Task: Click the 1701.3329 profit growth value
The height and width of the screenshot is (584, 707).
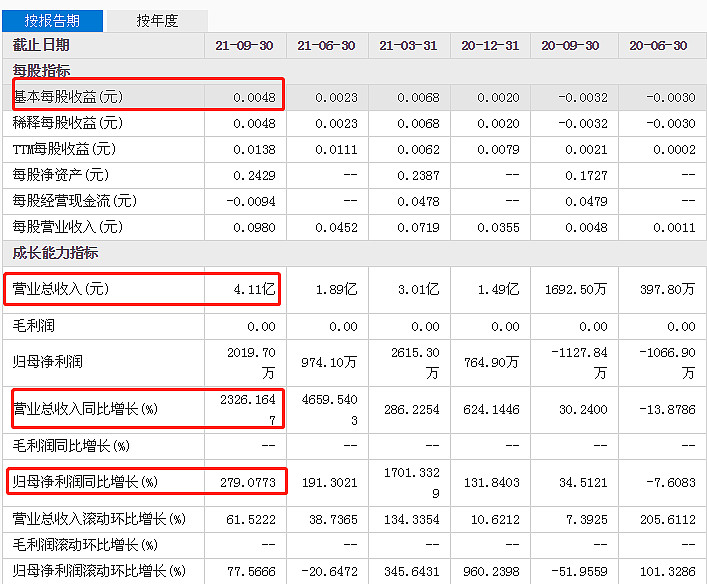Action: pyautogui.click(x=412, y=483)
